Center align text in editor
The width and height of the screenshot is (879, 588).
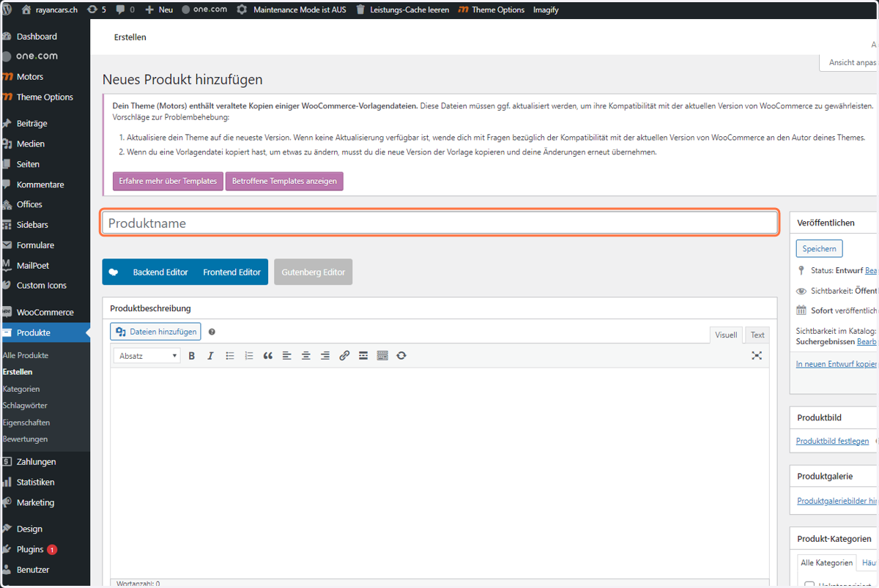pyautogui.click(x=306, y=356)
